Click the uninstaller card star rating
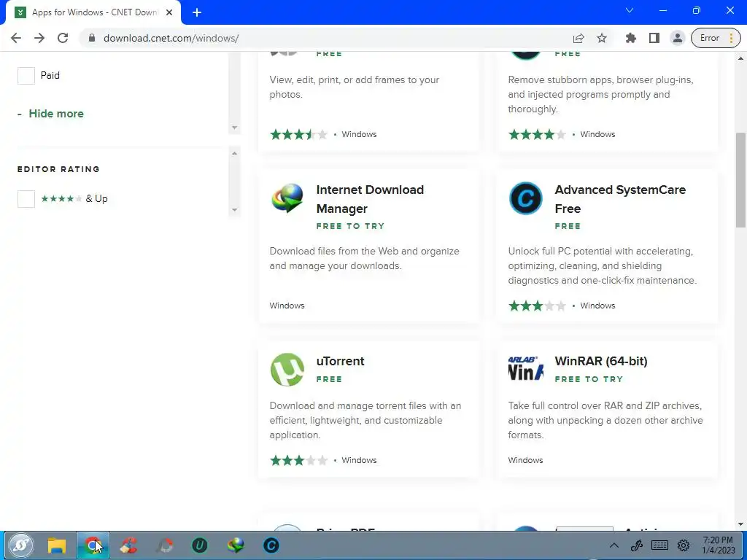 point(537,134)
